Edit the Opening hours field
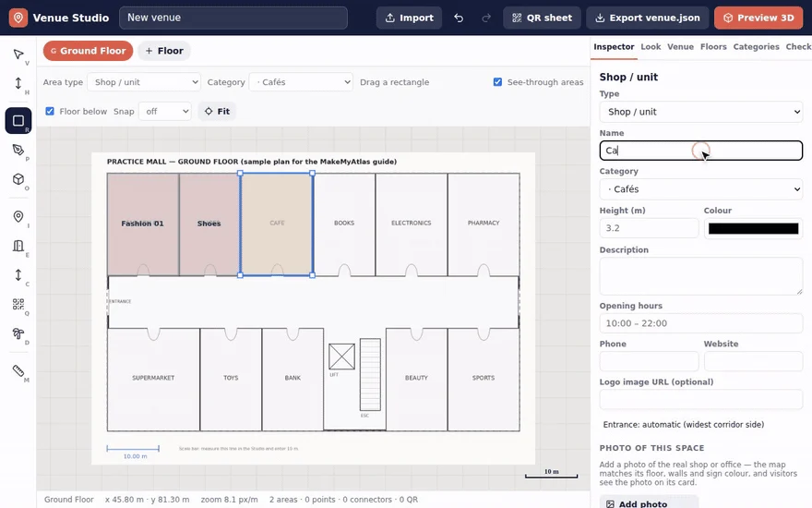The image size is (812, 508). click(x=700, y=323)
